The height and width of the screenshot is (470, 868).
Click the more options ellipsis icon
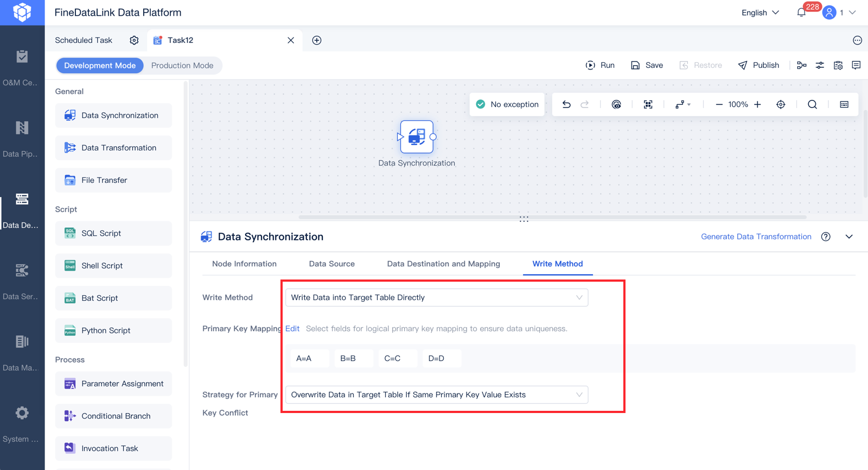(x=857, y=40)
